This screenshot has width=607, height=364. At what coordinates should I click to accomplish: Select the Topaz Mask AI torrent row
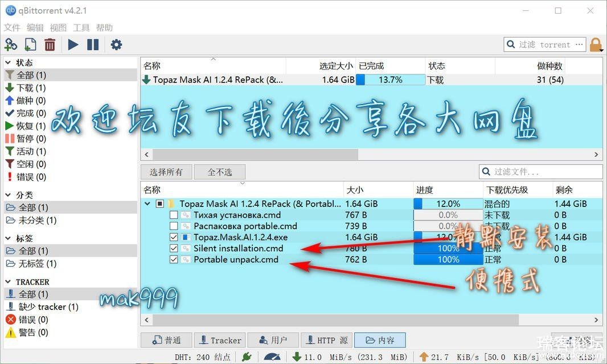click(x=372, y=80)
